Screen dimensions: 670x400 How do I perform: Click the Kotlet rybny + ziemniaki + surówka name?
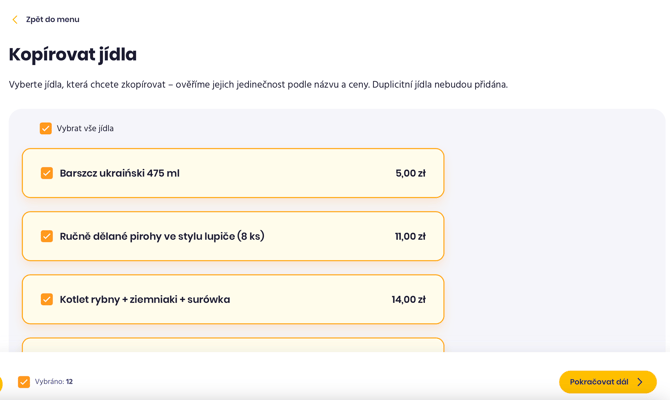(x=145, y=299)
